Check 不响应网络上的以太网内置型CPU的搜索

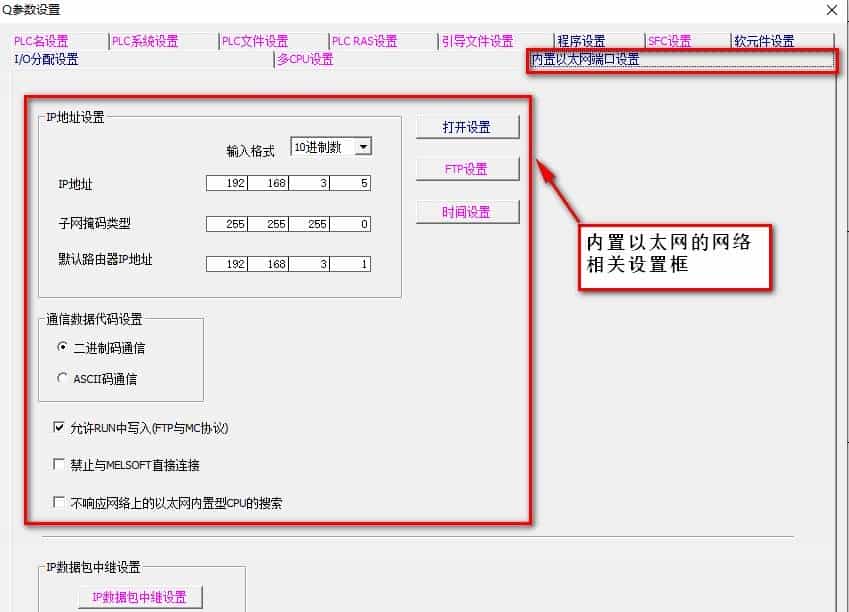(59, 502)
